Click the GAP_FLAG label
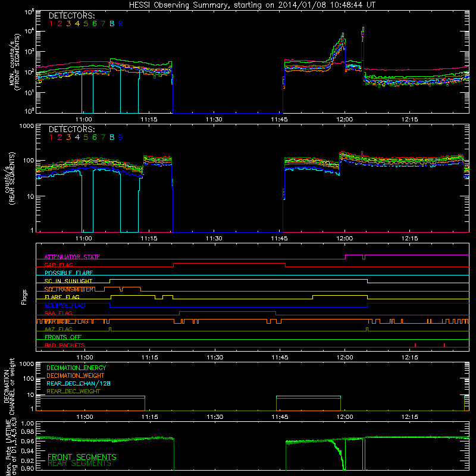Viewport: 476px width, 476px height. [x=58, y=265]
